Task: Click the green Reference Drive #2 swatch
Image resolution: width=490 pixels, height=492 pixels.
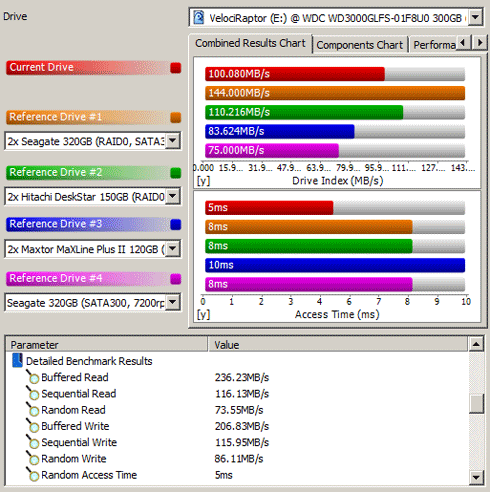Action: tap(176, 173)
